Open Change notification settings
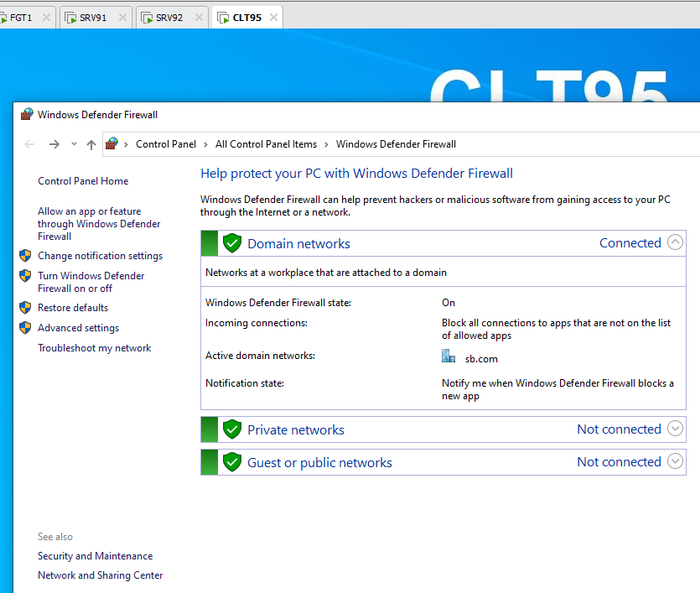 (x=100, y=256)
